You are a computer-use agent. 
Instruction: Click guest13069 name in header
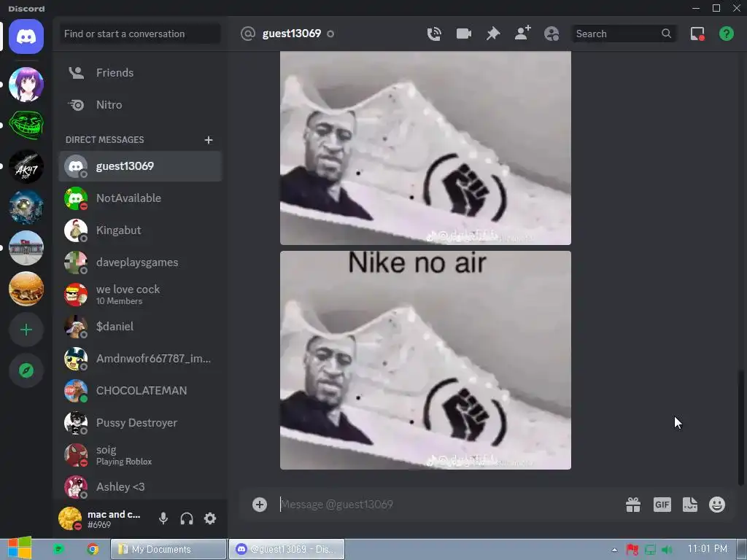(292, 34)
